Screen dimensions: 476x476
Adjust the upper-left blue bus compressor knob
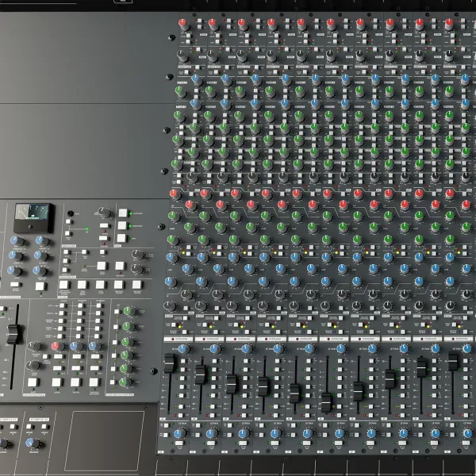coord(17,240)
